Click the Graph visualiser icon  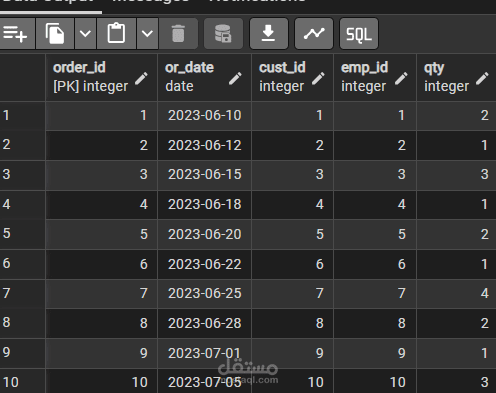314,34
